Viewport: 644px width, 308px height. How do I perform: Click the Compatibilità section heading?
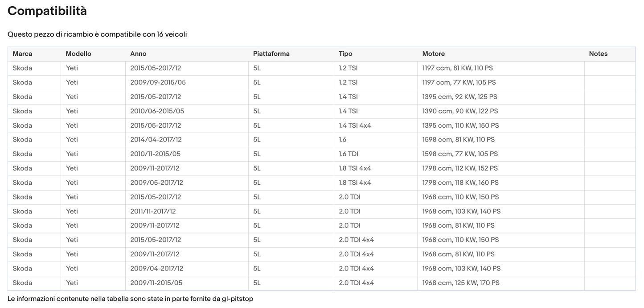point(47,11)
